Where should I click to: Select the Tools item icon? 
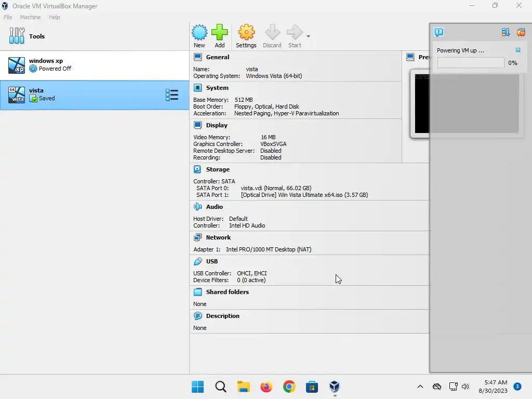coord(17,36)
